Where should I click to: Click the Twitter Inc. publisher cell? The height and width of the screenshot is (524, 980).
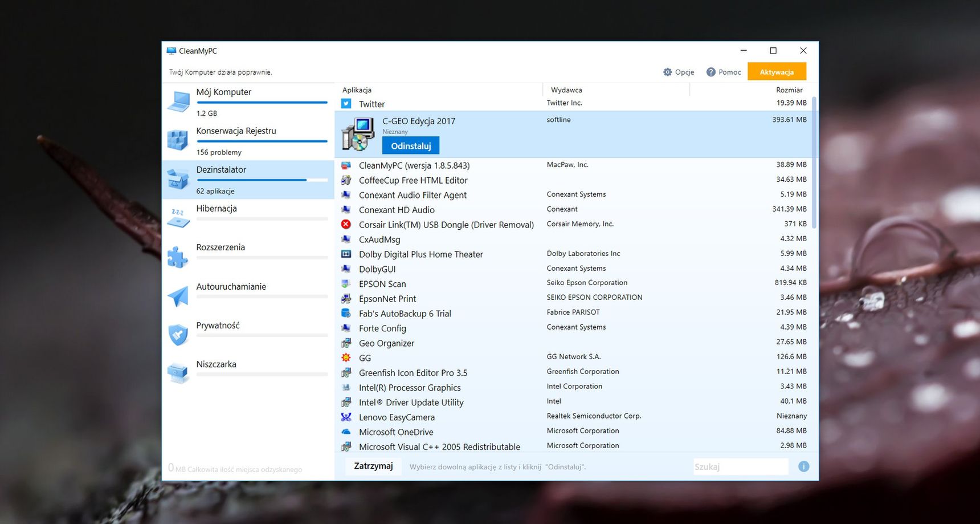click(564, 103)
